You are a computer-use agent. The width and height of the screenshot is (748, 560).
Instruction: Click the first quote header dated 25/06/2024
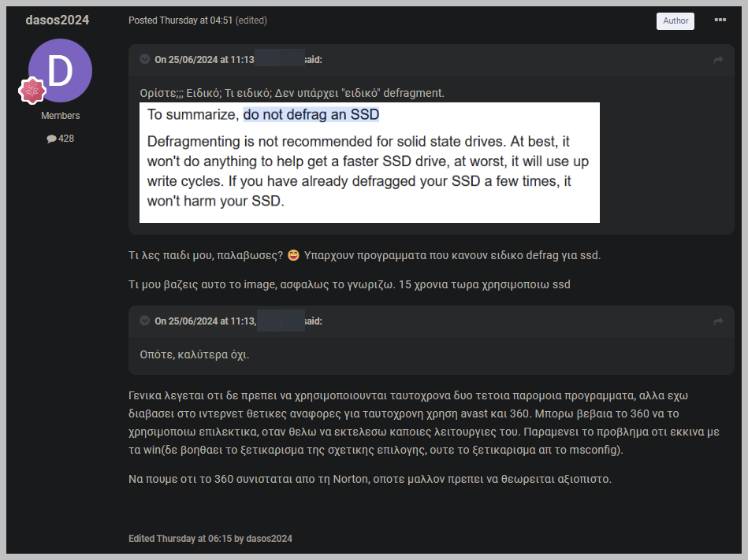pos(238,60)
